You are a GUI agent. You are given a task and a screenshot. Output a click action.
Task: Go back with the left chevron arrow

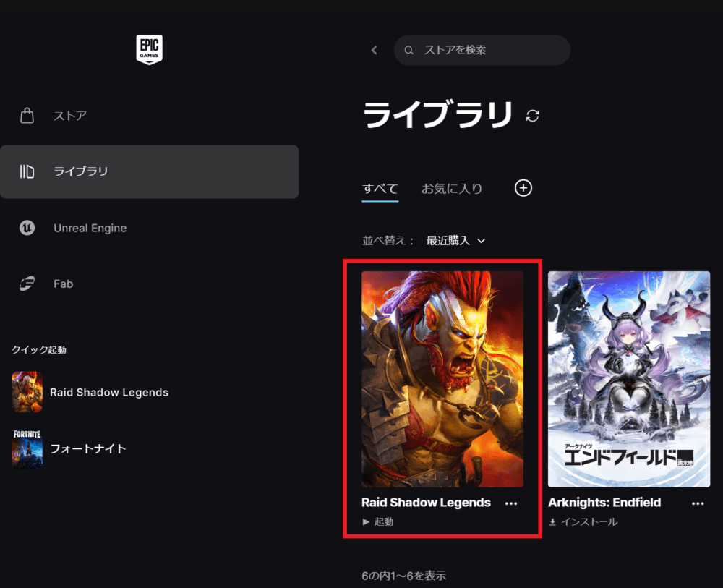[375, 50]
